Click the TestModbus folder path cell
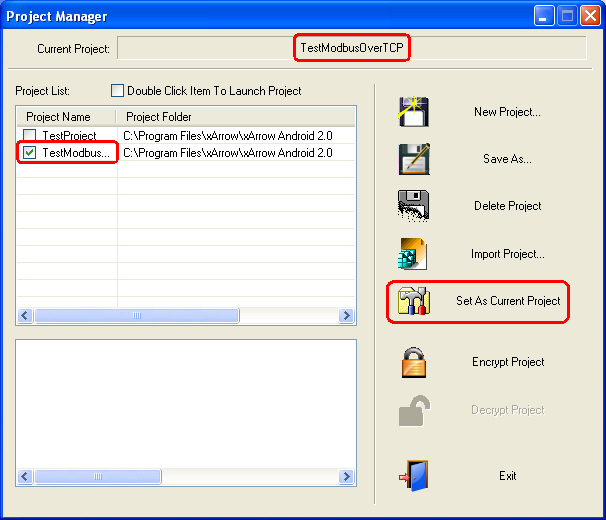 click(x=228, y=153)
